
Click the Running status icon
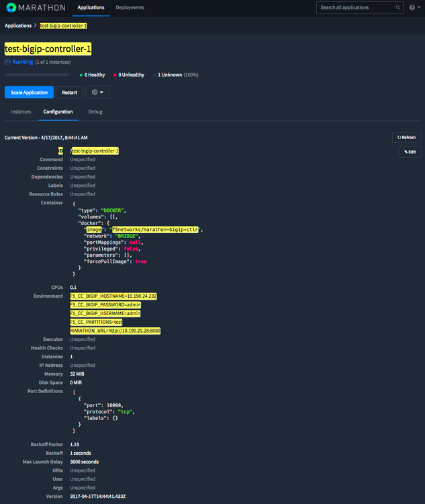pos(7,62)
